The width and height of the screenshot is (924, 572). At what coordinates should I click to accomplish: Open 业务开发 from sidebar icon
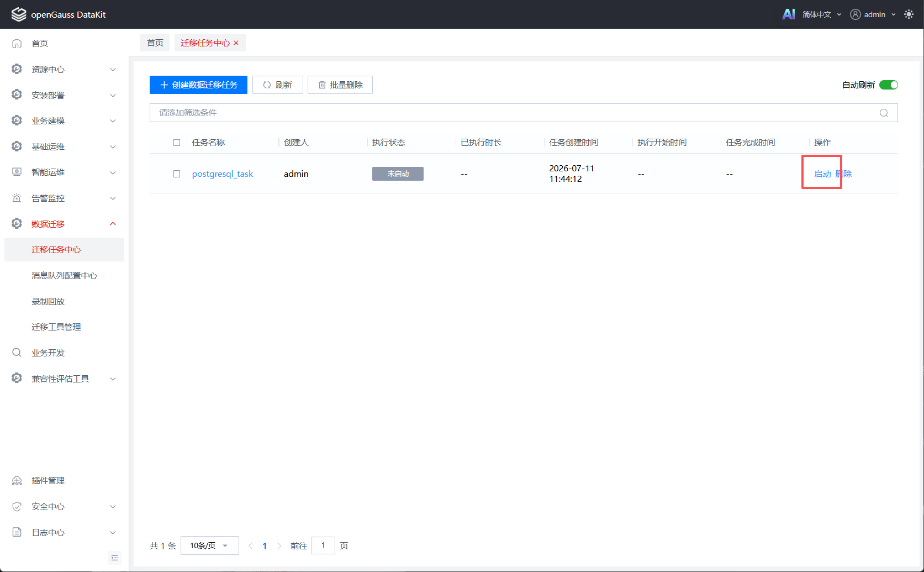(x=17, y=353)
